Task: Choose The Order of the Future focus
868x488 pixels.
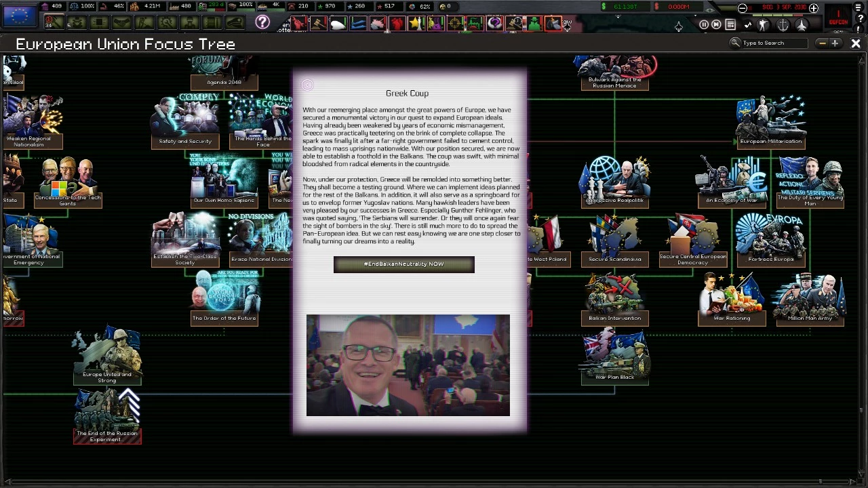Action: (224, 298)
